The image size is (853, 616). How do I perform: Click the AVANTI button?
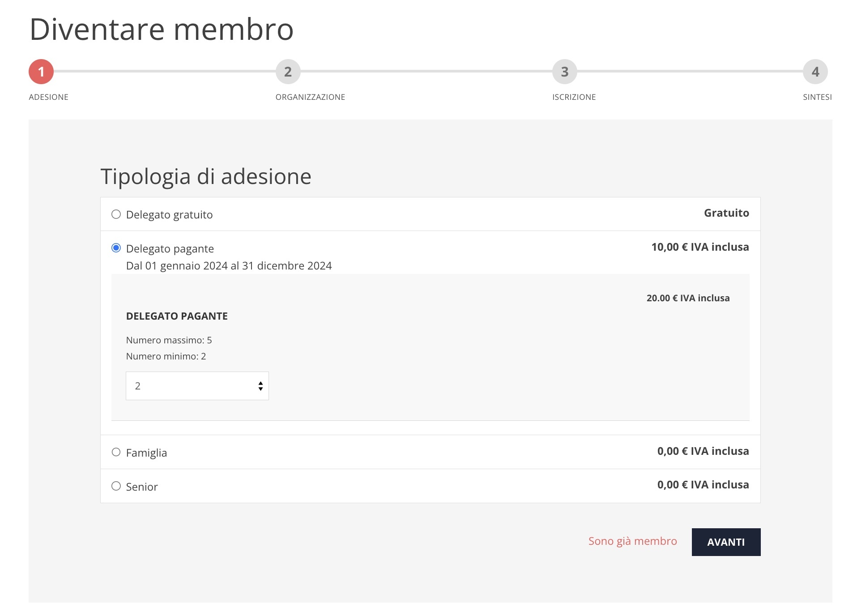725,542
